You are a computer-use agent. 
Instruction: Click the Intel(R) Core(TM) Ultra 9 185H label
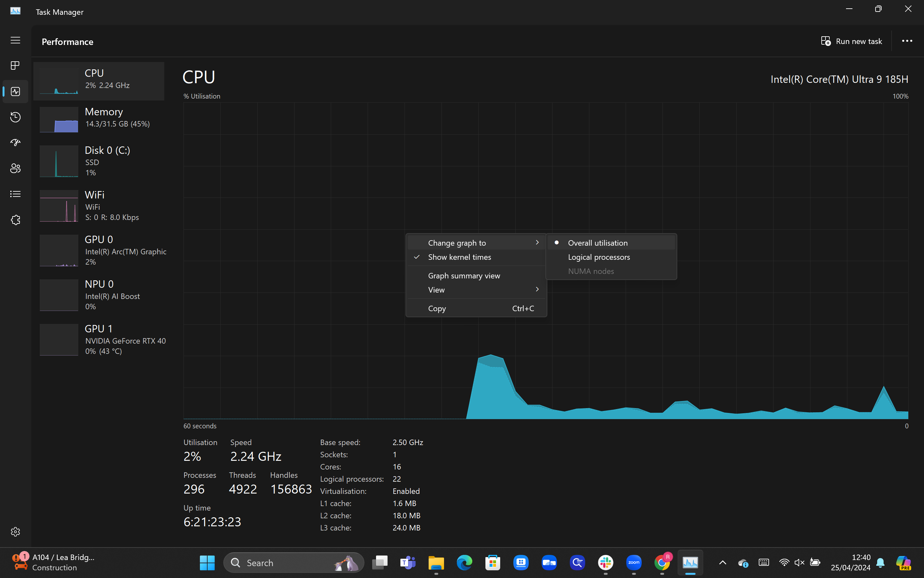pyautogui.click(x=839, y=79)
